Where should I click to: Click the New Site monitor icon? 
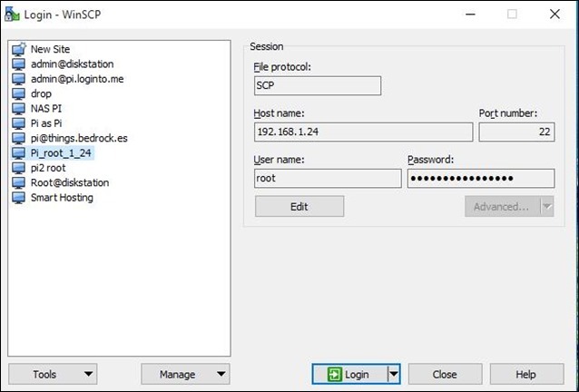pos(19,49)
